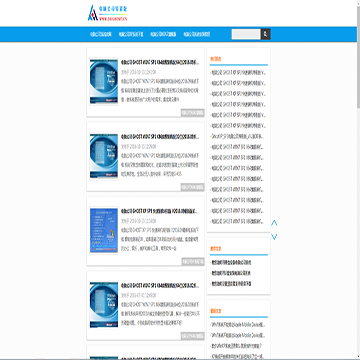Viewport: 360px width, 360px height.
Task: Open the last link in the middle sidebar box
Action: pyautogui.click(x=231, y=284)
